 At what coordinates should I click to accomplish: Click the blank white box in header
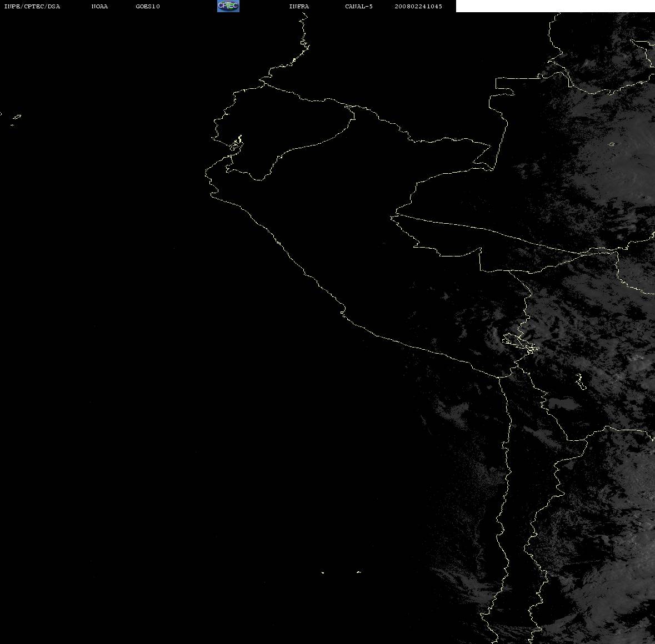(x=555, y=6)
